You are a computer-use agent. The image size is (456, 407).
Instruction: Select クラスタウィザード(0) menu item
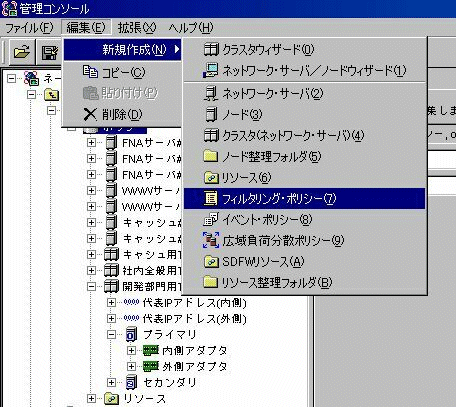[304, 49]
